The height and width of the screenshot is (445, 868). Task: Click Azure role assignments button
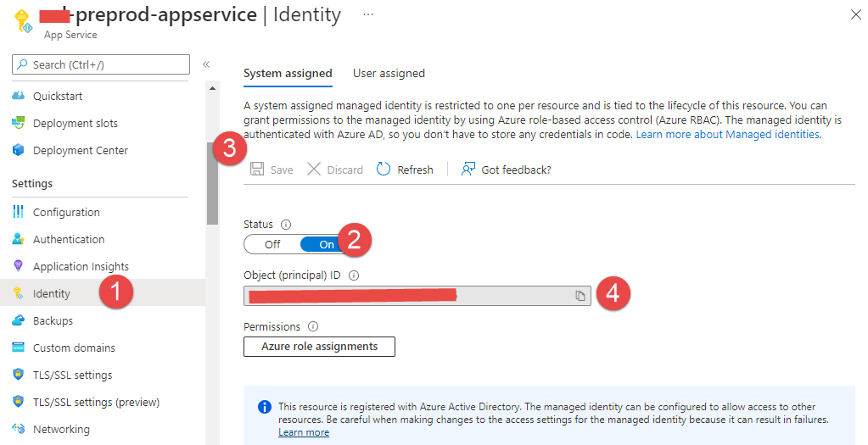pyautogui.click(x=319, y=347)
